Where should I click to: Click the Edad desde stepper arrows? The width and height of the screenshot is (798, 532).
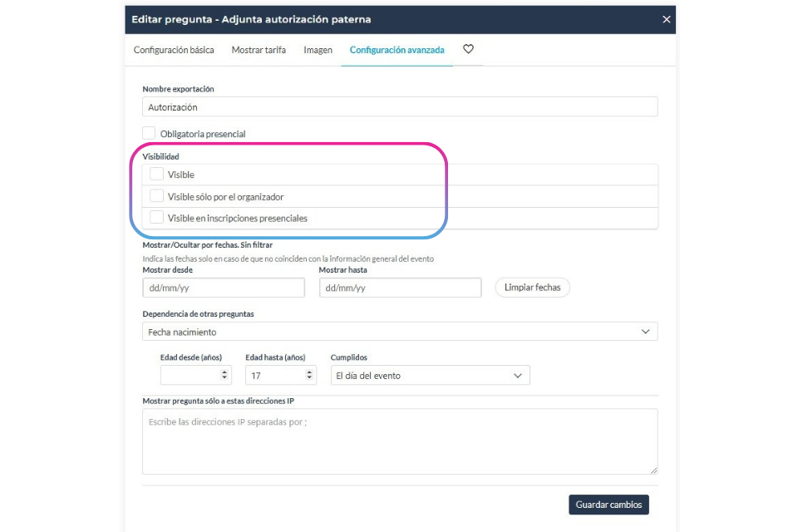pyautogui.click(x=224, y=375)
